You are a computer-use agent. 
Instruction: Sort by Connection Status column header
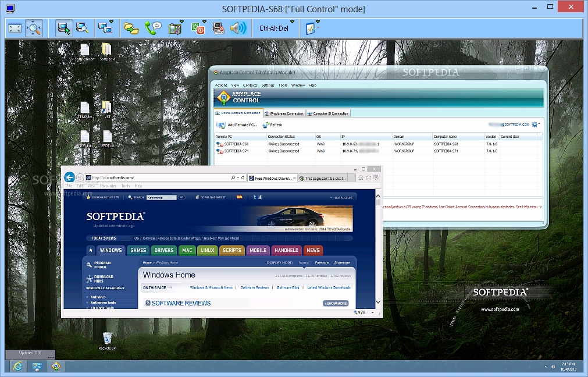click(291, 137)
